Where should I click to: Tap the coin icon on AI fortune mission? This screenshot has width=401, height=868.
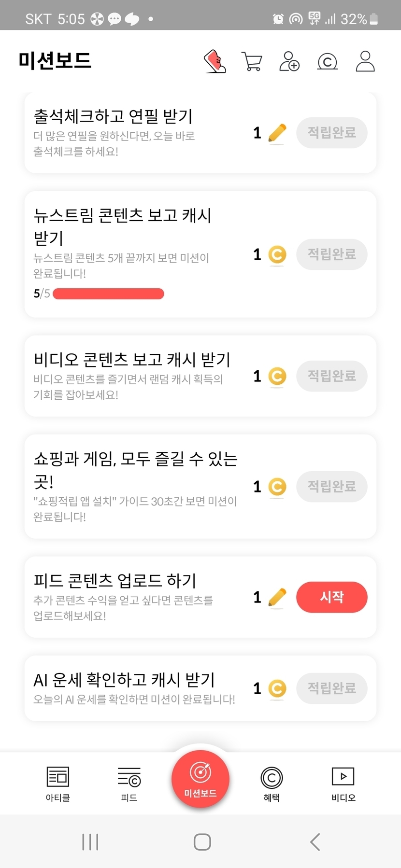tap(277, 688)
